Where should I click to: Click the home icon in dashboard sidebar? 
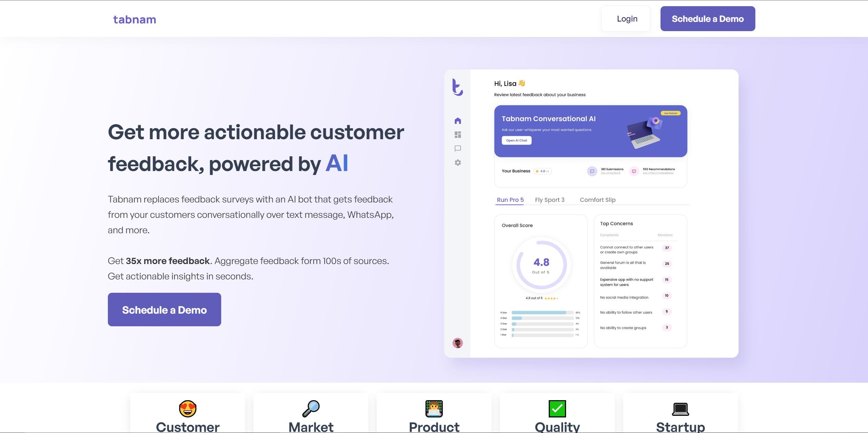[457, 121]
